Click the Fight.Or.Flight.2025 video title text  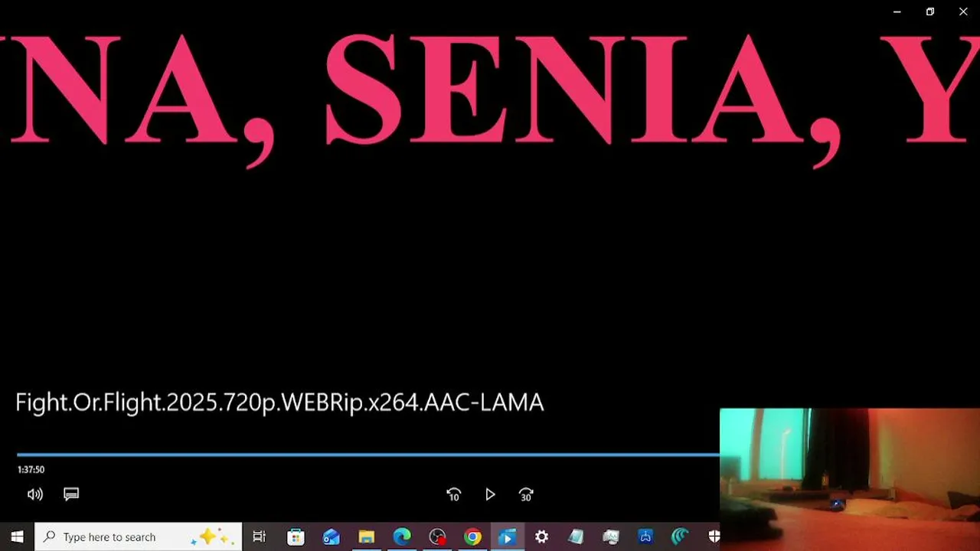(279, 403)
